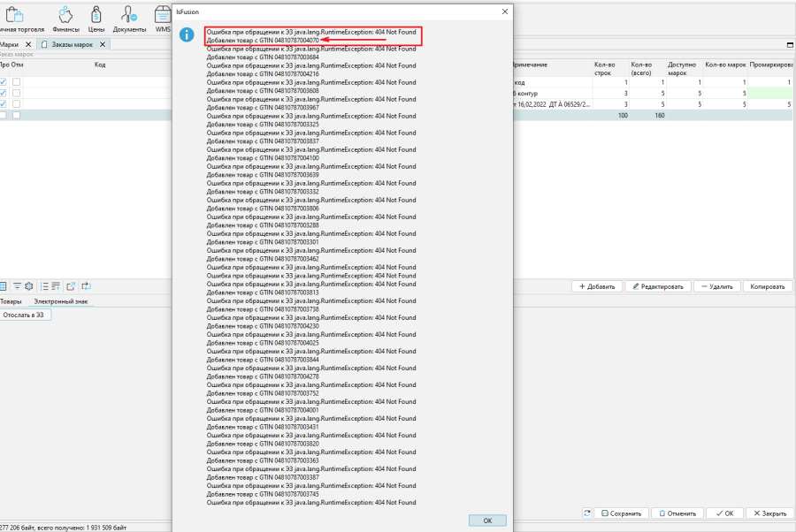796x532 pixels.
Task: Switch to the Товары tab
Action: pyautogui.click(x=11, y=301)
